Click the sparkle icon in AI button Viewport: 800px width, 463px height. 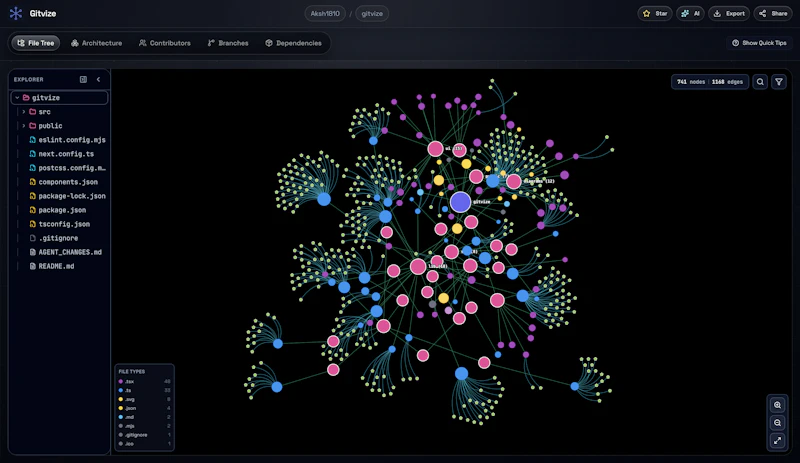pyautogui.click(x=685, y=13)
